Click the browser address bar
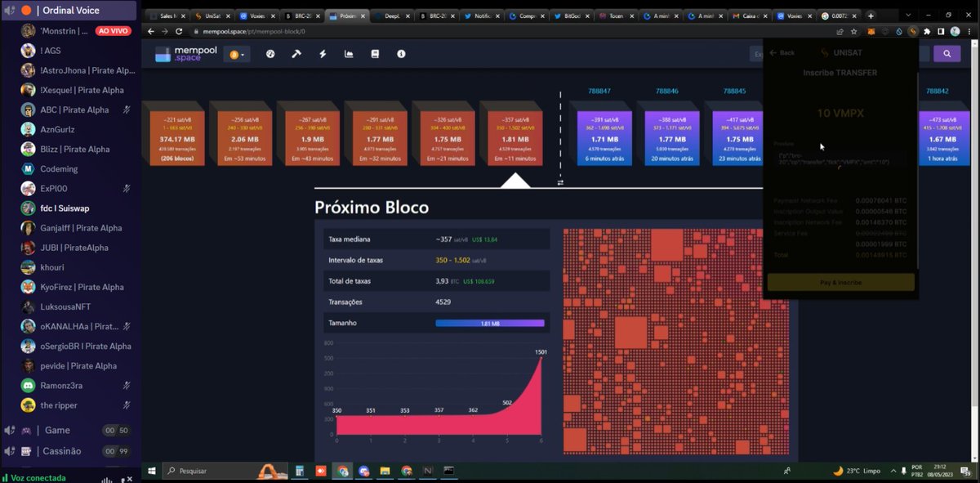 pyautogui.click(x=506, y=31)
